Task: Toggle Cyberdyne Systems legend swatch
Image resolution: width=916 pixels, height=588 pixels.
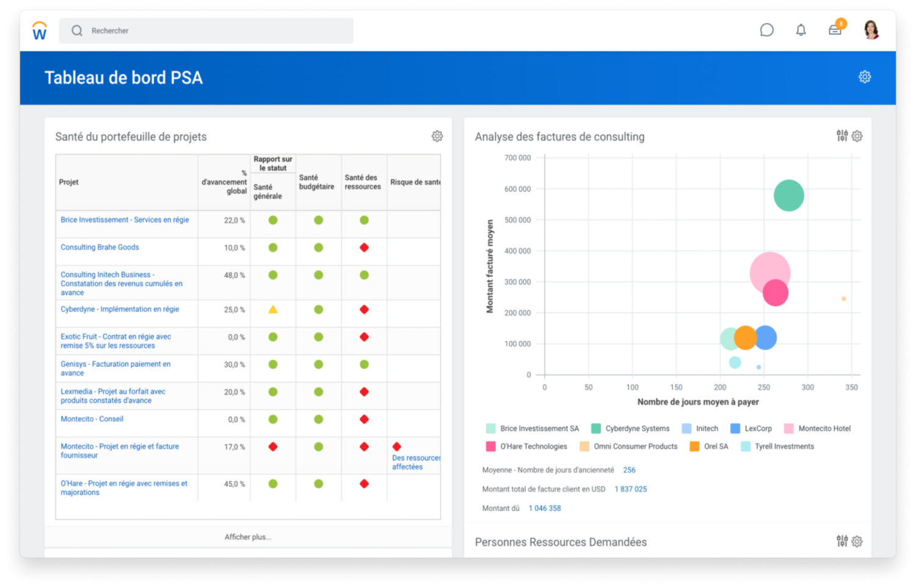Action: (x=596, y=429)
